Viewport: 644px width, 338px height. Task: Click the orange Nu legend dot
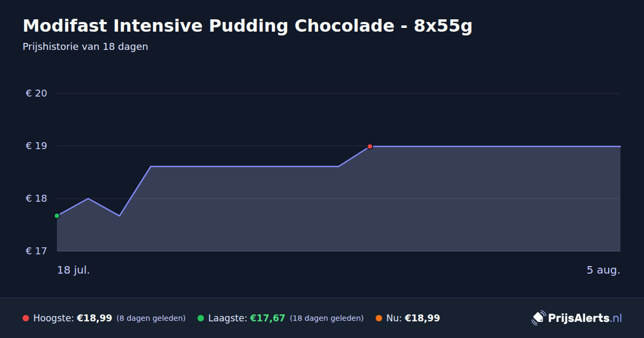click(379, 318)
